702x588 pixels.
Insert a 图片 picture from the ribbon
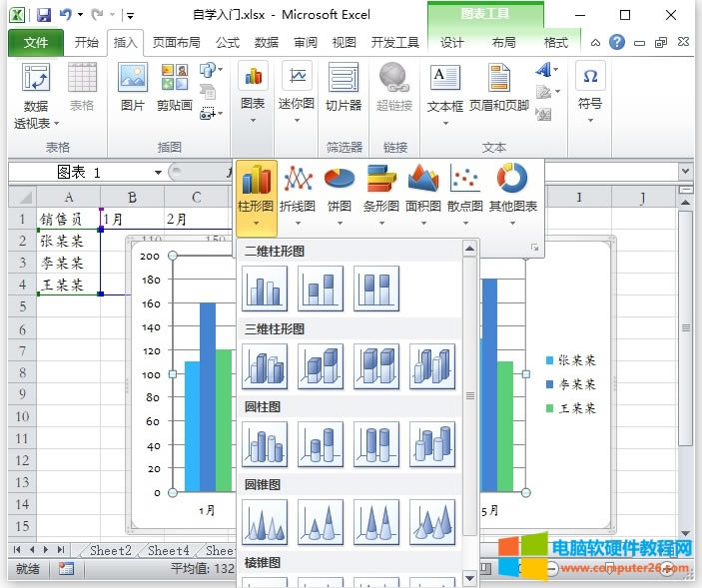(132, 88)
